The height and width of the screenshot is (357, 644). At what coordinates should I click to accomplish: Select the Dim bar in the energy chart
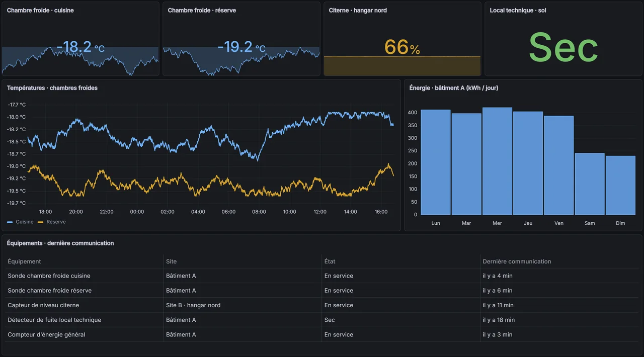pos(620,186)
